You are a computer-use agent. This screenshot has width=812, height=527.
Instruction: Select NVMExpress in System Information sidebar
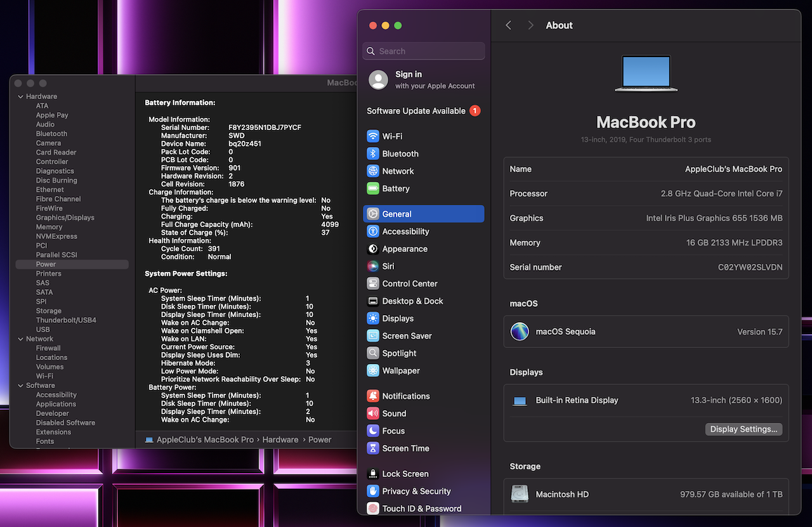[56, 237]
